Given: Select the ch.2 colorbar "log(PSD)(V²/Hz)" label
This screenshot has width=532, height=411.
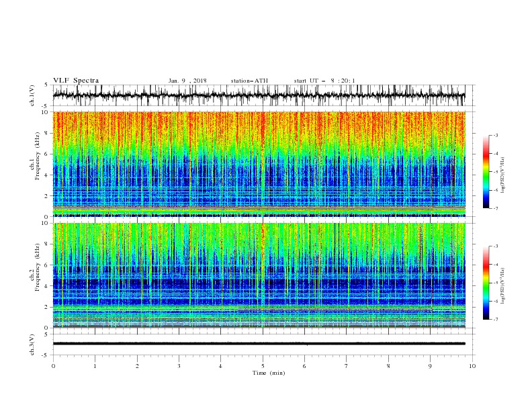Looking at the screenshot, I should pyautogui.click(x=503, y=285).
